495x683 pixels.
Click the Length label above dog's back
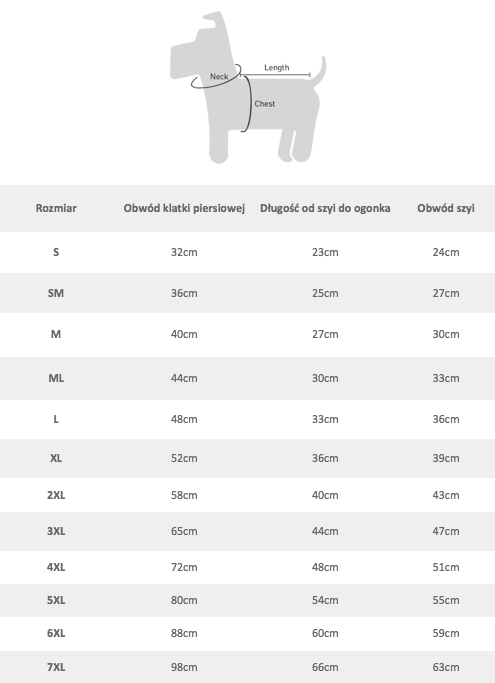click(277, 68)
